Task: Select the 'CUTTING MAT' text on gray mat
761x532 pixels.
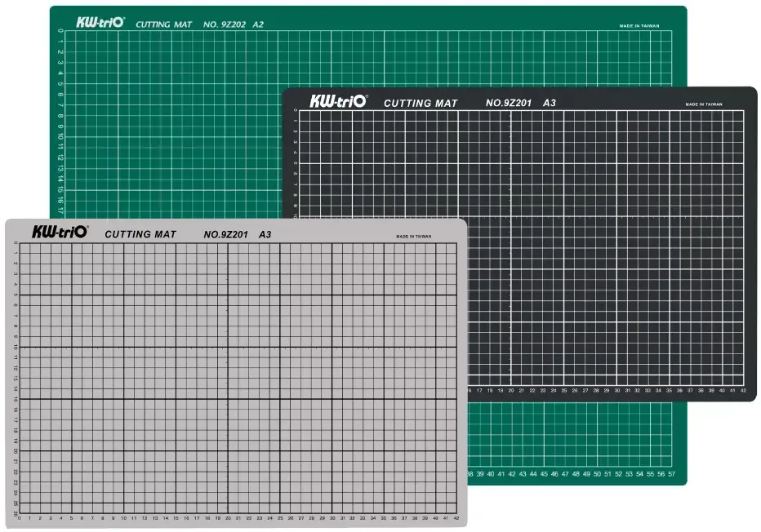Action: point(140,234)
